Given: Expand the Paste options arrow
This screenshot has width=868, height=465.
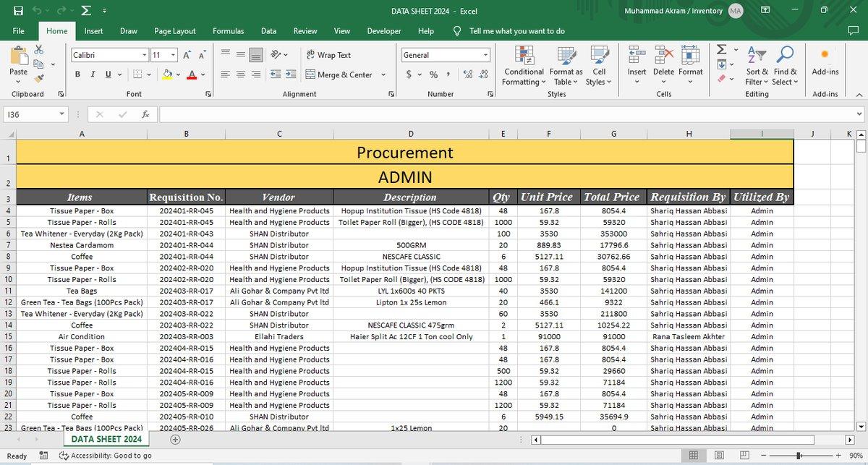Looking at the screenshot, I should tap(18, 82).
